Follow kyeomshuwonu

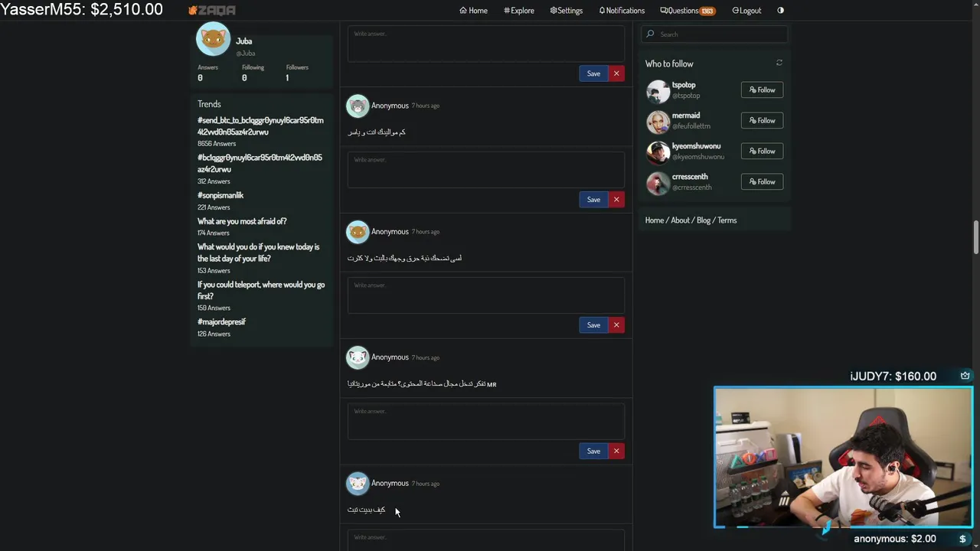(x=762, y=151)
